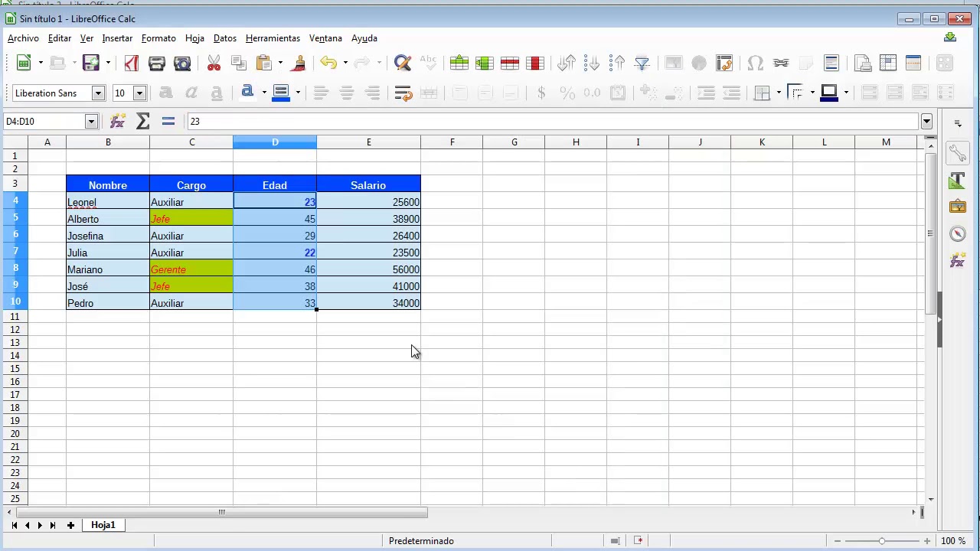Open the Insertar menu
This screenshot has height=551, width=980.
(117, 38)
